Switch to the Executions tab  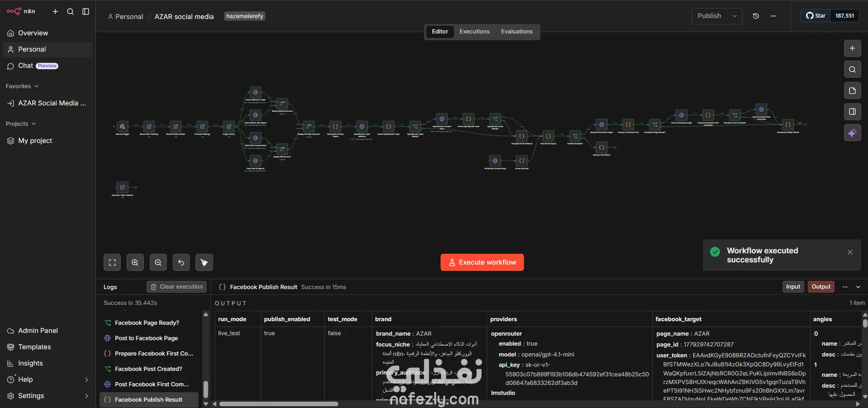tap(474, 32)
